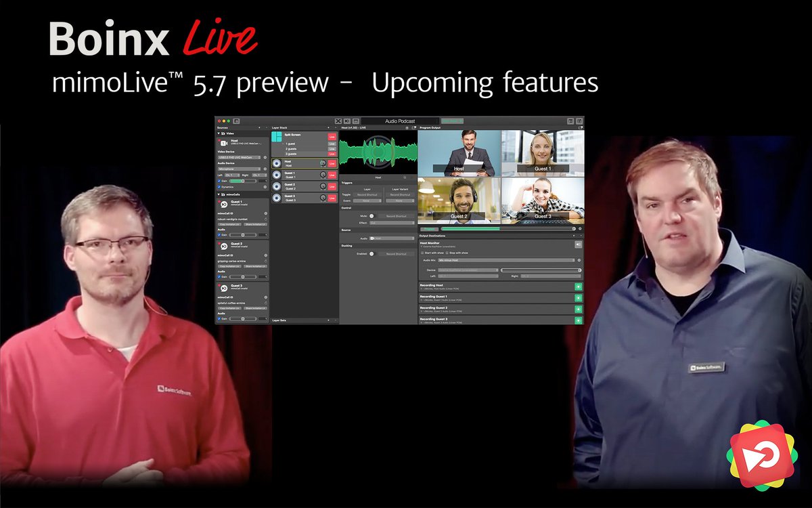Click Copy Invitation Link for Guest 1
The height and width of the screenshot is (508, 812).
coord(229,224)
